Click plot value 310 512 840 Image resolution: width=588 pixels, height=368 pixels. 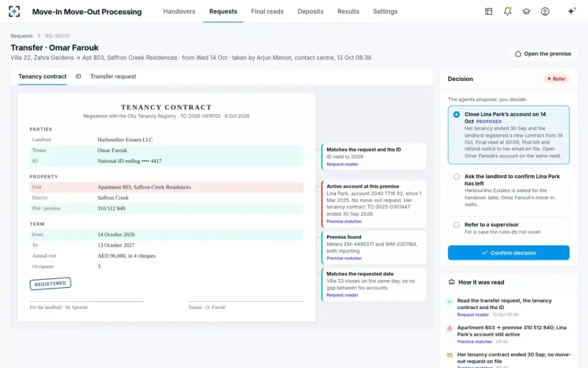tap(111, 209)
